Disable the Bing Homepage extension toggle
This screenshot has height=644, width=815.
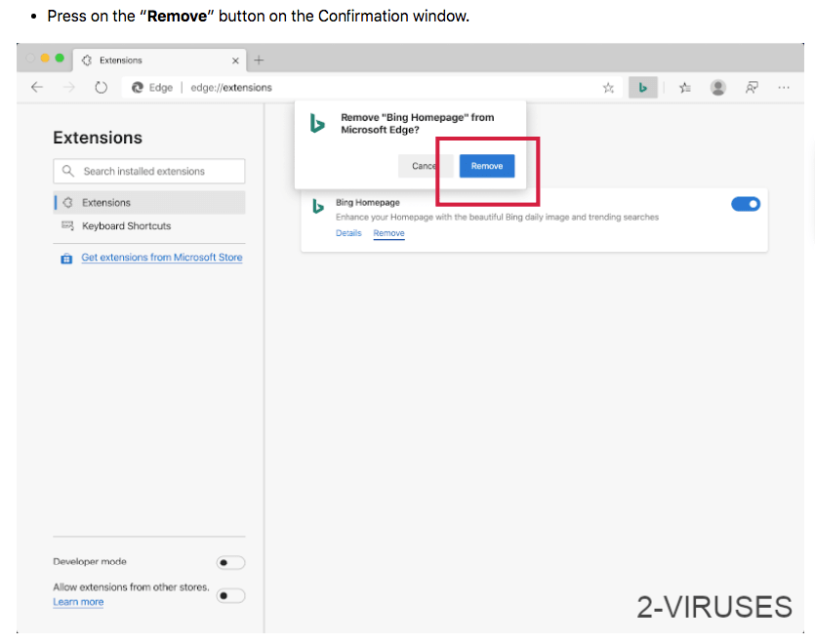pos(746,204)
